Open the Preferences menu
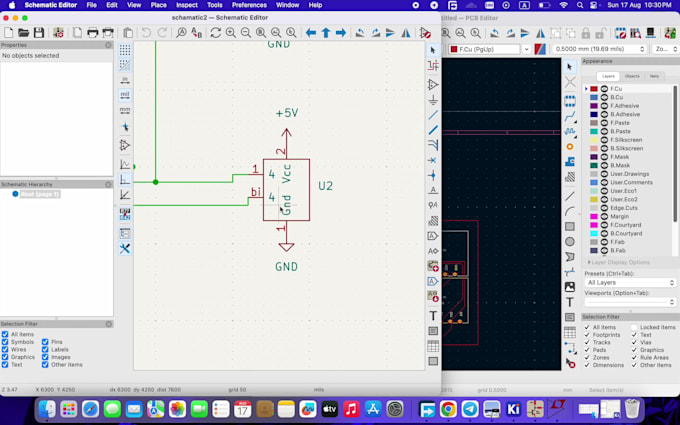The image size is (680, 425). [249, 5]
